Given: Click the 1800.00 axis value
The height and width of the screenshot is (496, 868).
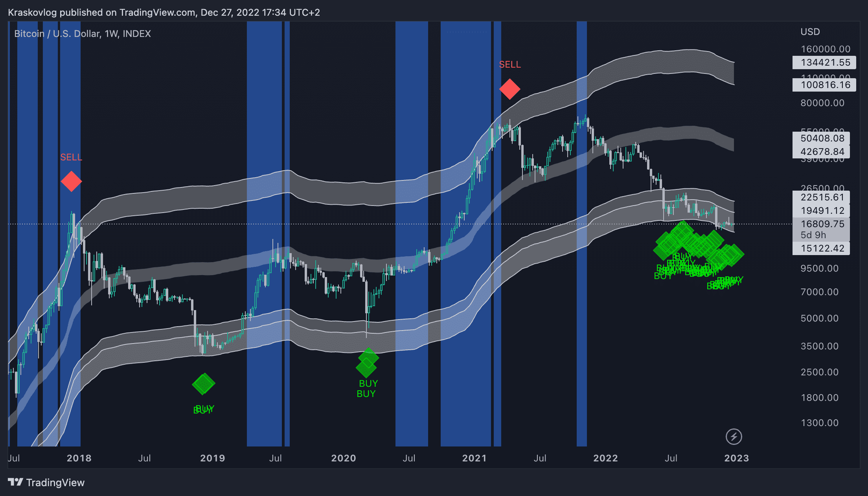Looking at the screenshot, I should [820, 398].
